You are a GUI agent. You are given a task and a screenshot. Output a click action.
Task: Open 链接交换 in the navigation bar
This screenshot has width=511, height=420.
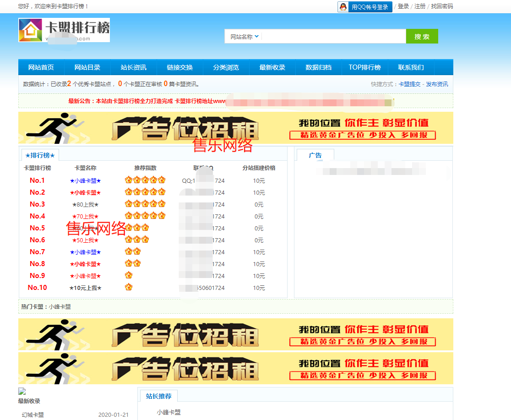point(180,67)
